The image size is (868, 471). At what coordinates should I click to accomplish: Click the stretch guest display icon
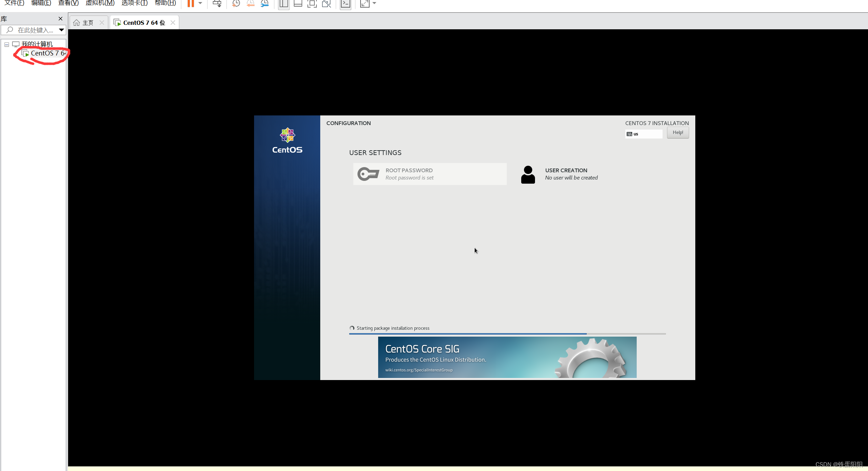click(x=365, y=3)
